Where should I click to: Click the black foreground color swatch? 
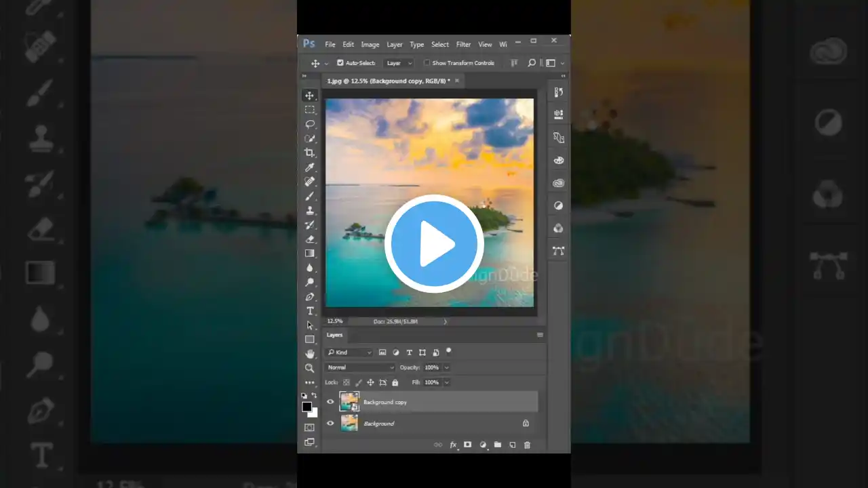pyautogui.click(x=307, y=407)
